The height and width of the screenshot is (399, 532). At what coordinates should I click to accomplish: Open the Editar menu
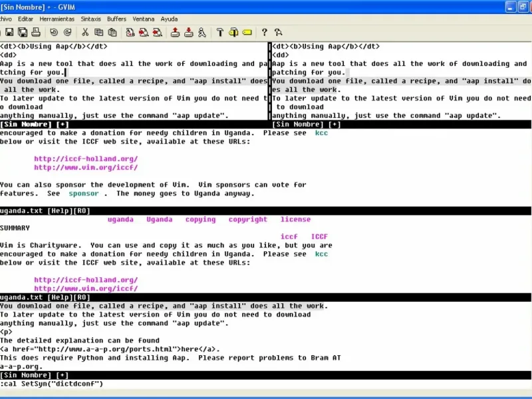click(25, 19)
